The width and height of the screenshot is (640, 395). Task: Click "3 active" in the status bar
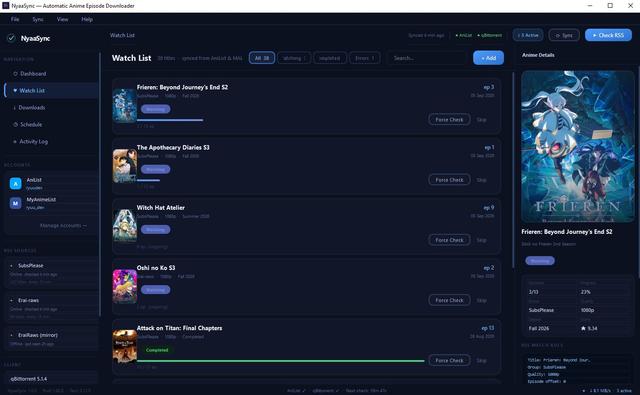624,391
